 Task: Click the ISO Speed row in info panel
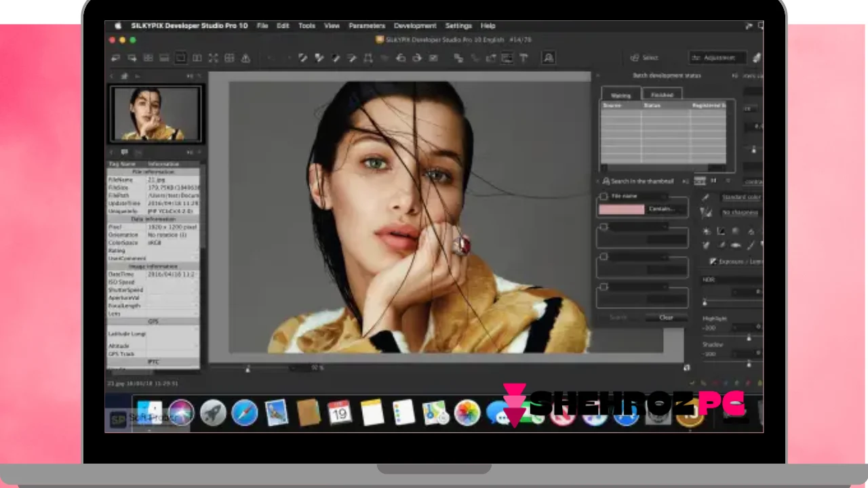[x=153, y=282]
